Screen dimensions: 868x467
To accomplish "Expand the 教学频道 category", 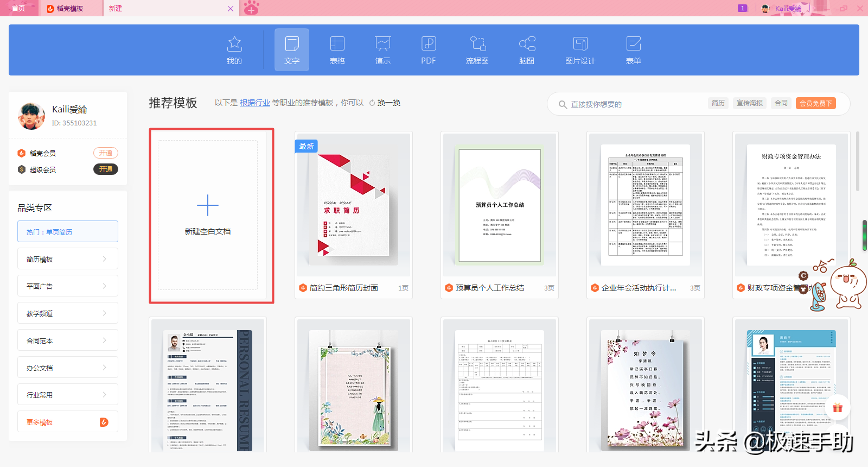I will click(x=68, y=313).
